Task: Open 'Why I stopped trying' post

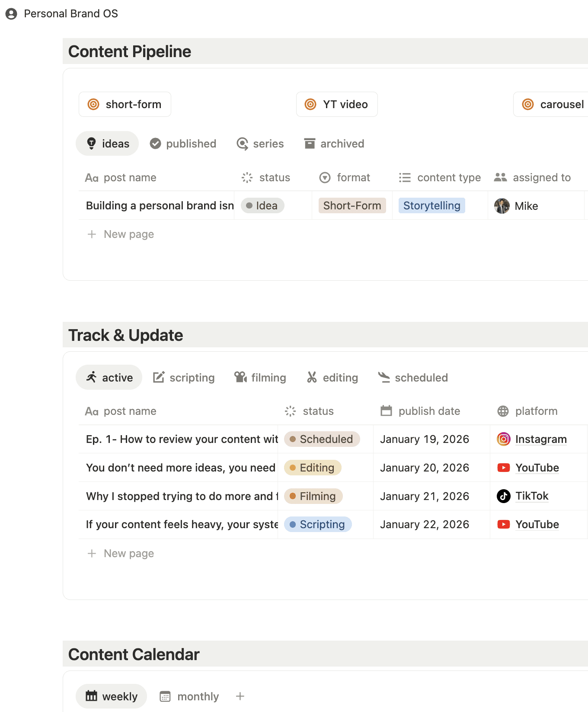Action: [182, 496]
